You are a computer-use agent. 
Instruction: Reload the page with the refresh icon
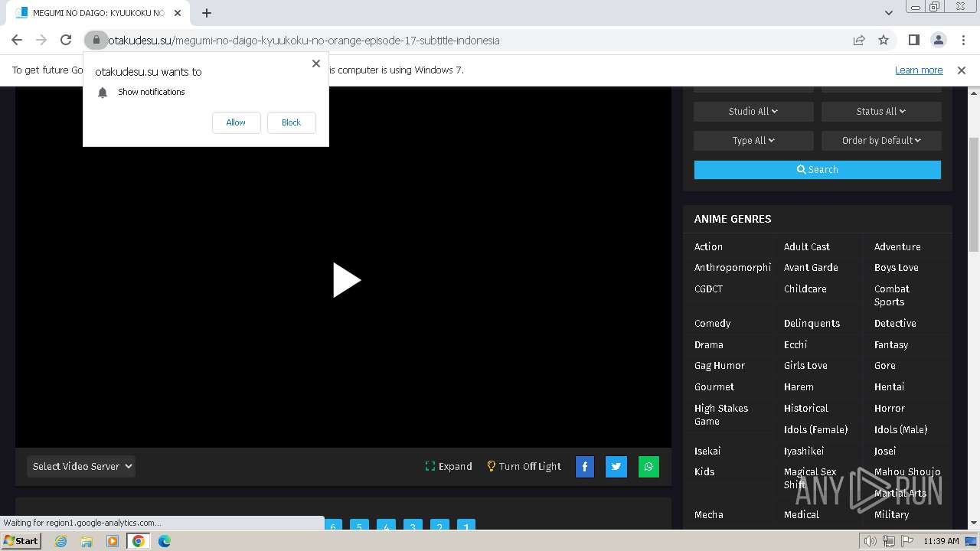click(66, 40)
